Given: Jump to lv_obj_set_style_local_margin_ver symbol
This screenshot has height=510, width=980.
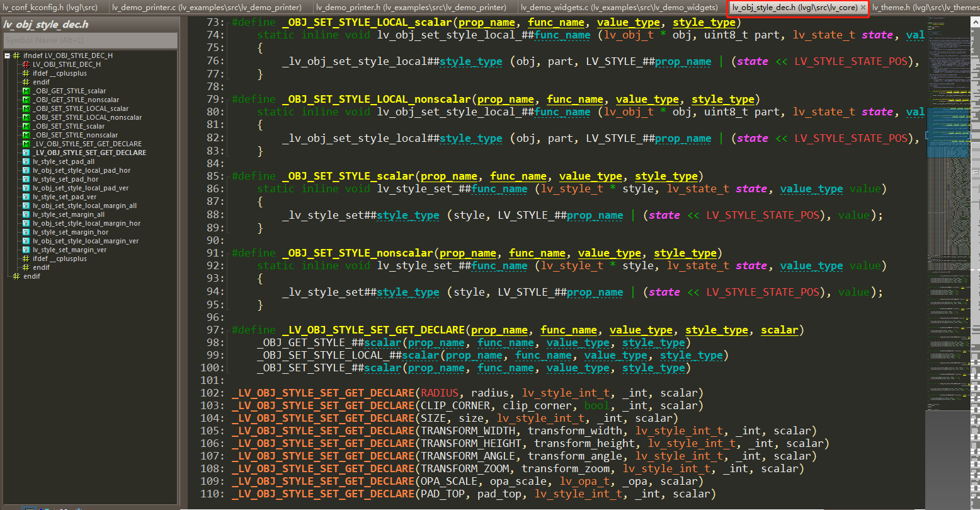Looking at the screenshot, I should (x=86, y=241).
